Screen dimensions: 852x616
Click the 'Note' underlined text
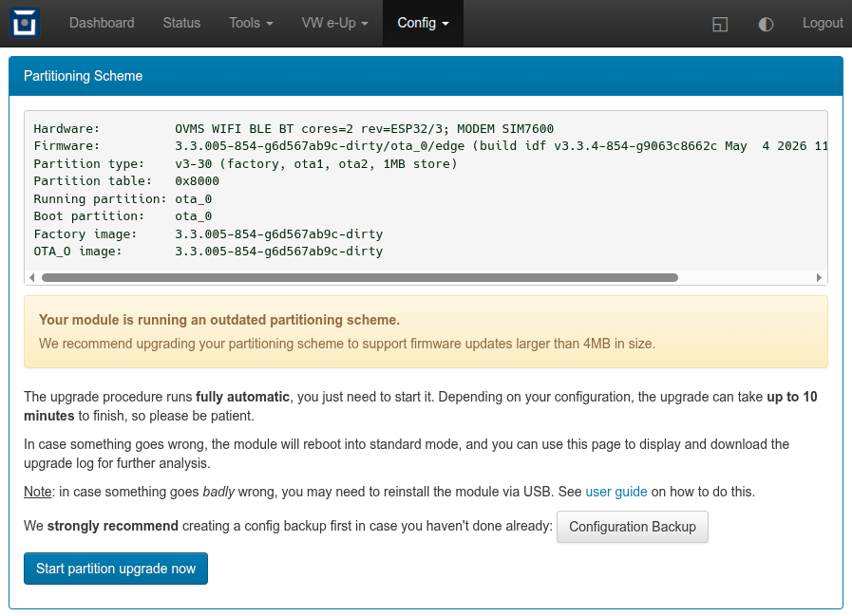click(x=37, y=492)
